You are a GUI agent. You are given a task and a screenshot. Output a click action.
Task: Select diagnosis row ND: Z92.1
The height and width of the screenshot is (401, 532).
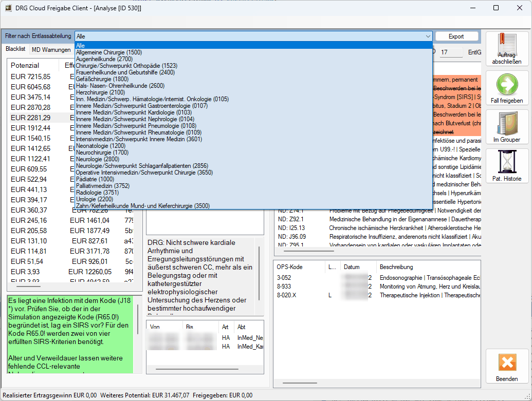378,219
